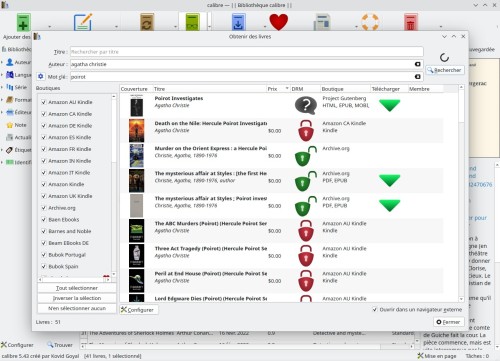Sort results by the Boutique column

tap(345, 89)
